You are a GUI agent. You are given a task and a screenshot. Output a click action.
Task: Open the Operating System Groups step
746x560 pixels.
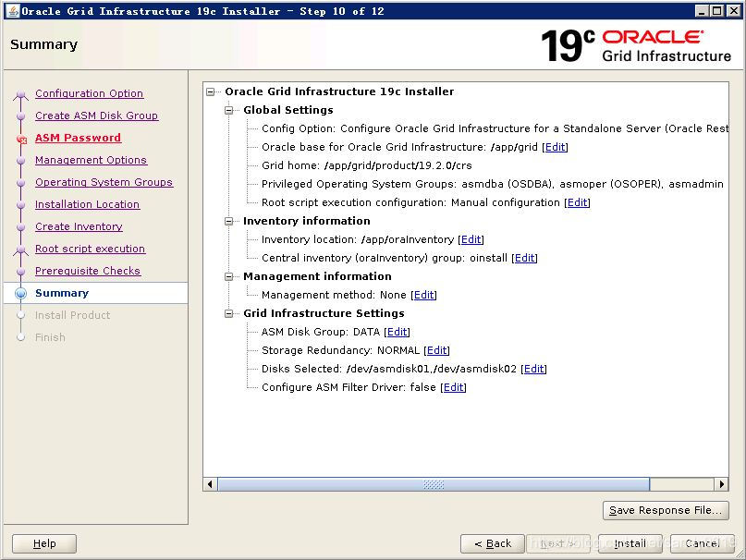click(x=104, y=182)
